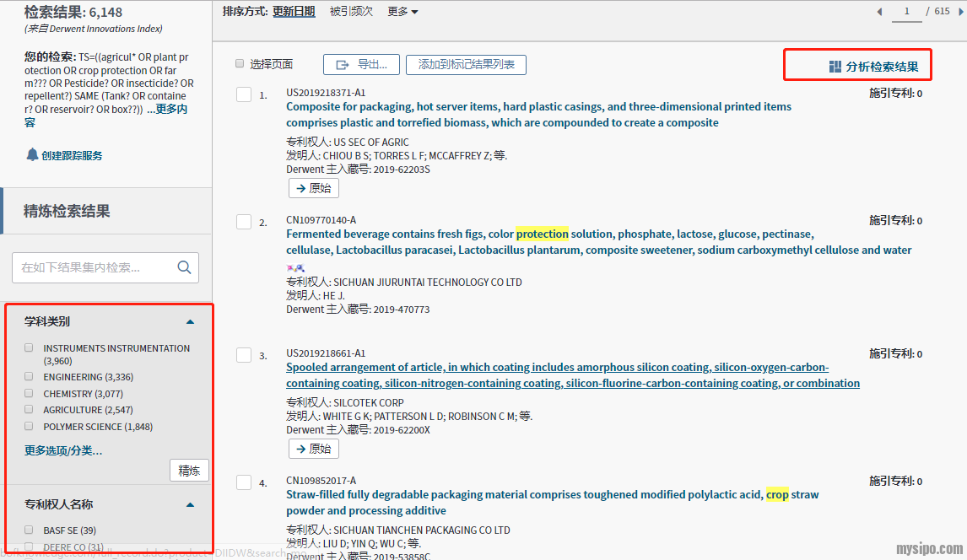Click the 精炼 refine button
This screenshot has width=967, height=560.
pyautogui.click(x=189, y=471)
